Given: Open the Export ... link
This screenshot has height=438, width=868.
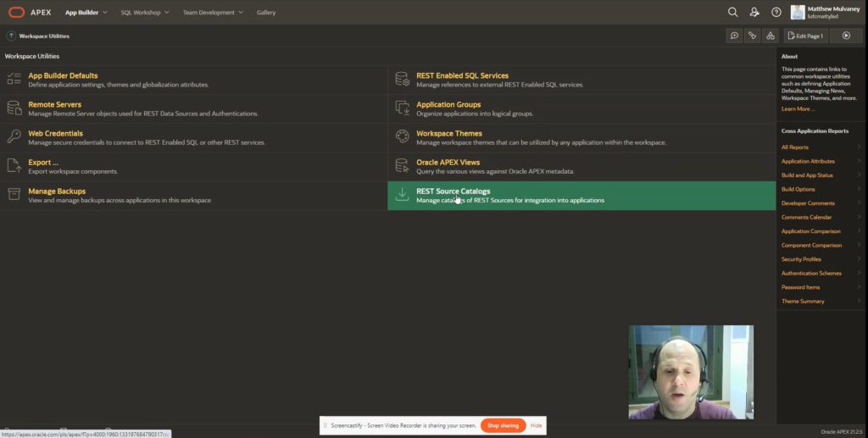Looking at the screenshot, I should point(42,162).
